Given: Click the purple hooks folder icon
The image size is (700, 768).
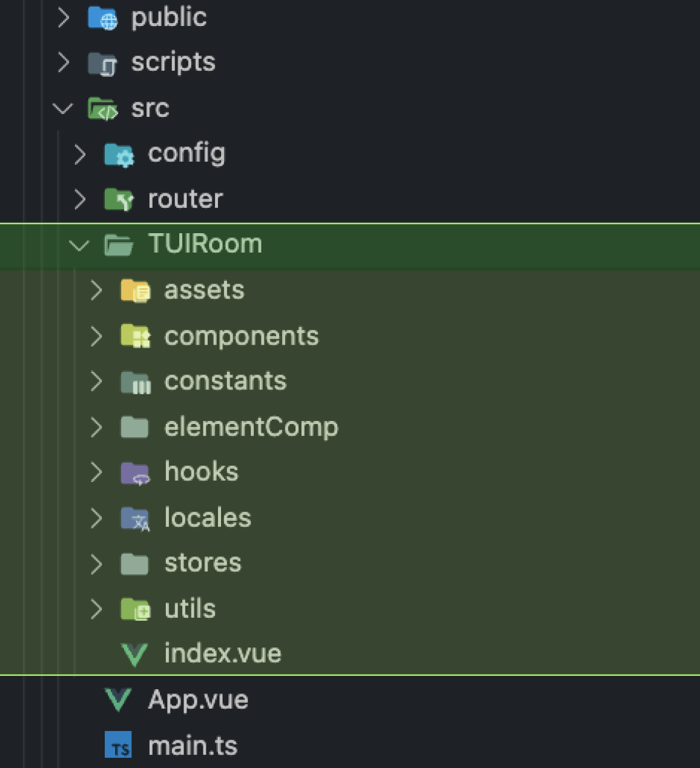Looking at the screenshot, I should coord(135,473).
